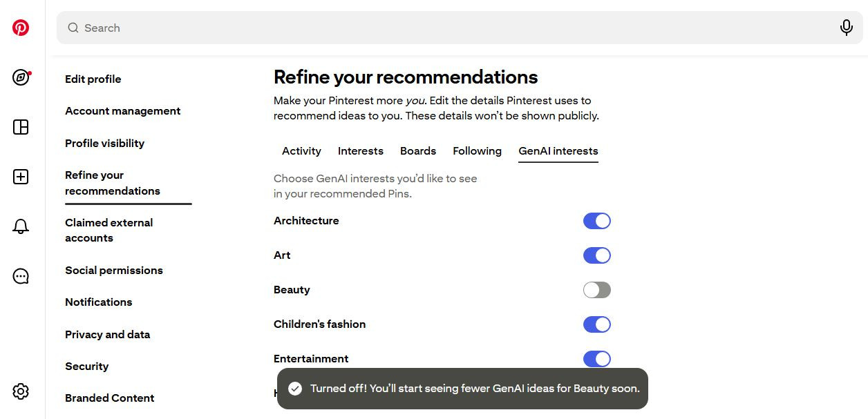Screen dimensions: 868x419
Task: Open the Interests tab
Action: point(360,151)
